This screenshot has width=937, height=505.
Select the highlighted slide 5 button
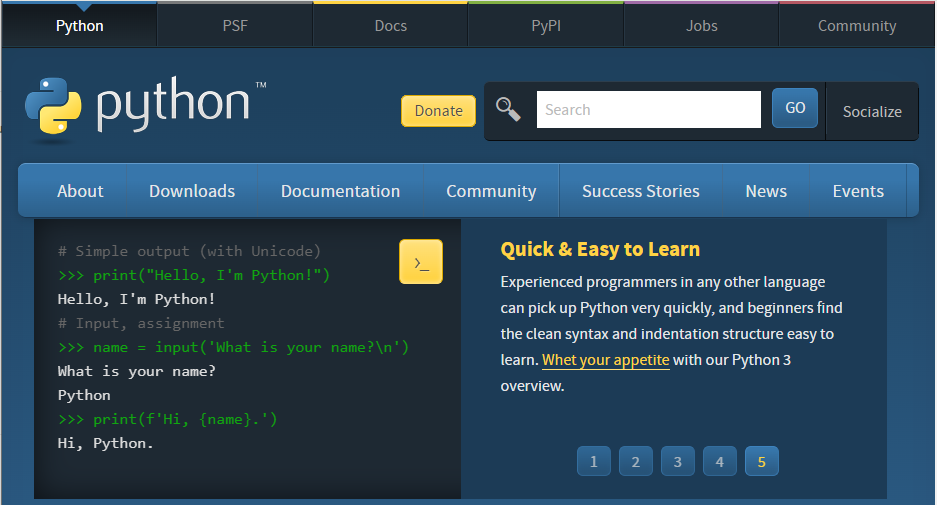(762, 461)
